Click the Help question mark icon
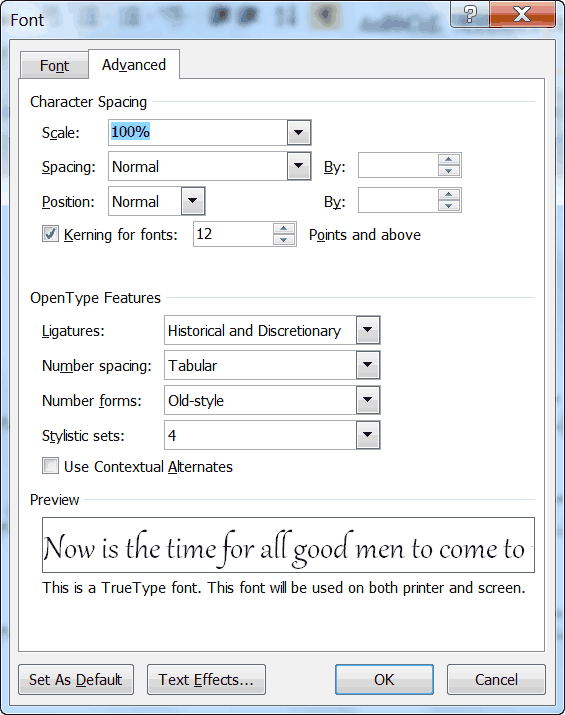 click(470, 14)
